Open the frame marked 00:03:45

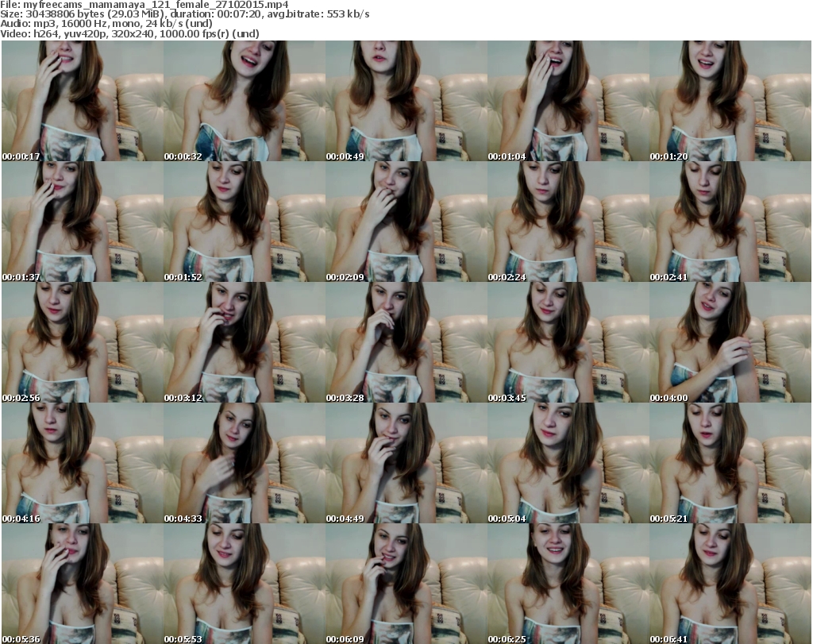tap(568, 342)
